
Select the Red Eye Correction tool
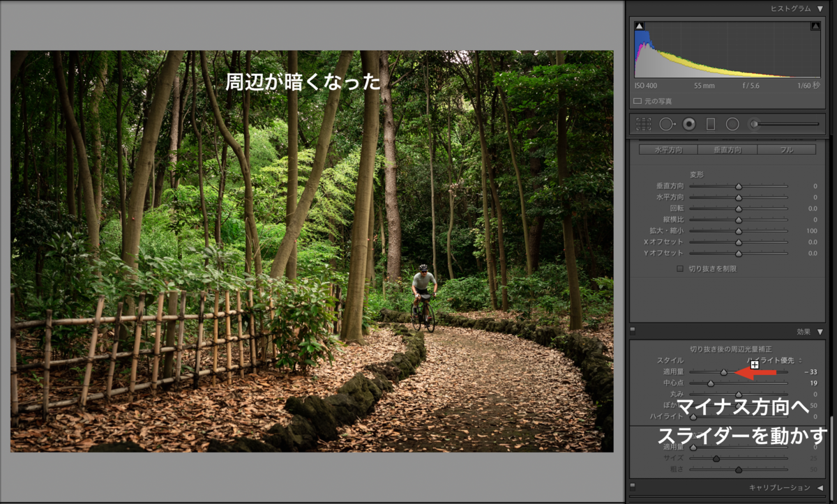click(689, 124)
